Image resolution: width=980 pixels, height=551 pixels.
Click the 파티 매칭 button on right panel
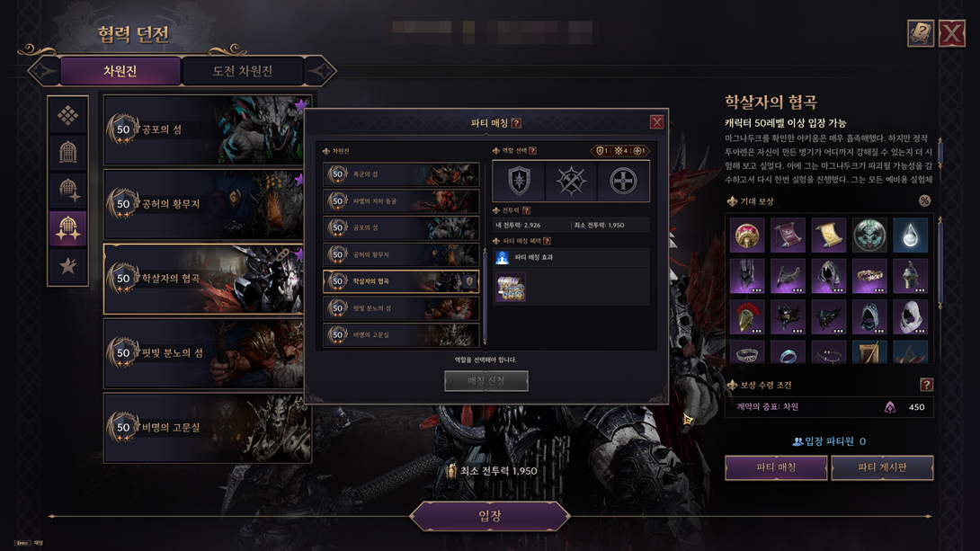776,467
